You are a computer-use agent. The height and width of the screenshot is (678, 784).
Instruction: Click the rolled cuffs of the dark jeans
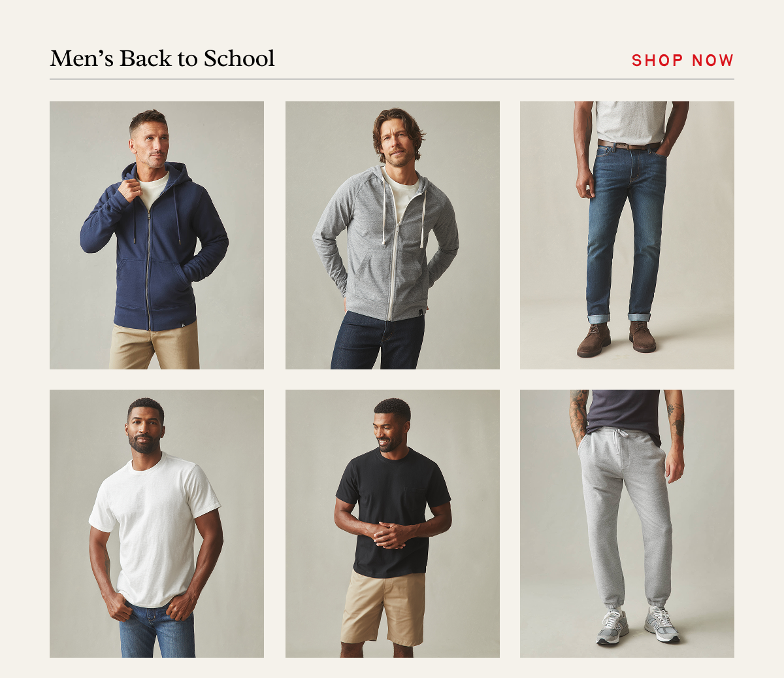tap(619, 318)
